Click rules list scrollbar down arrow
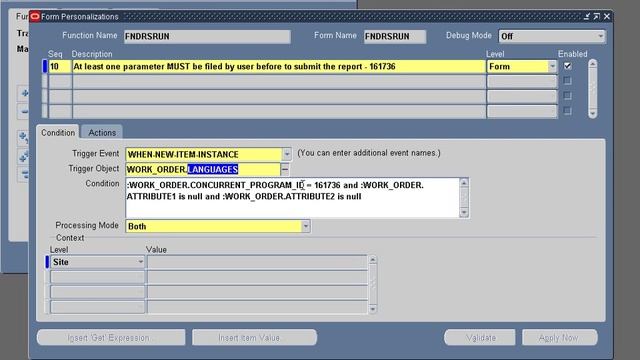Viewport: 640px width, 360px height. click(x=593, y=113)
